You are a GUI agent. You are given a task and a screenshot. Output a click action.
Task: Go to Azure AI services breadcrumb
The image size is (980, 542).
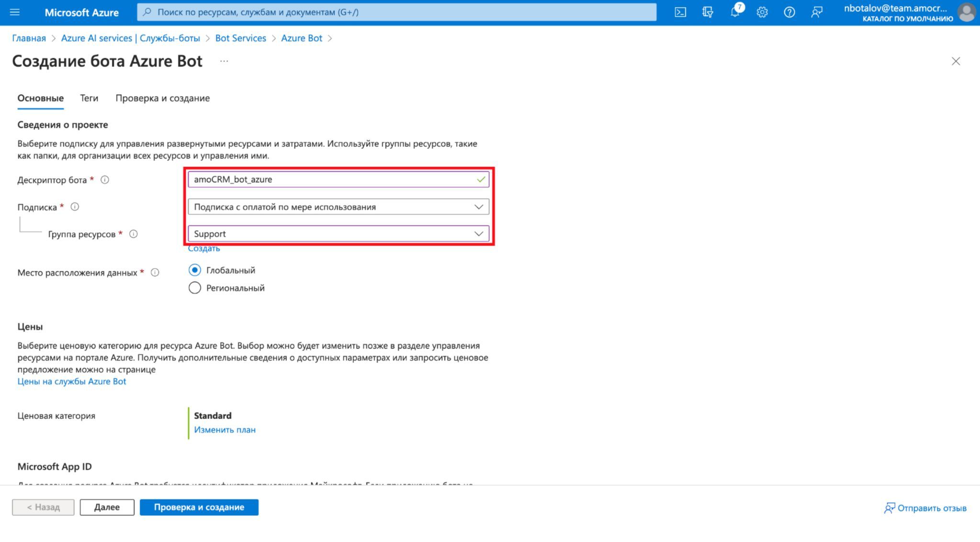tap(131, 38)
